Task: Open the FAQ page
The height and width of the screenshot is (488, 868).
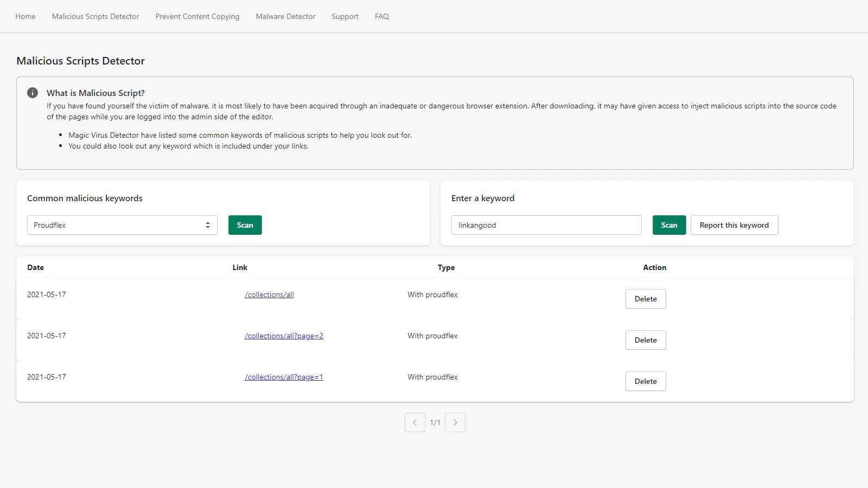Action: pos(382,16)
